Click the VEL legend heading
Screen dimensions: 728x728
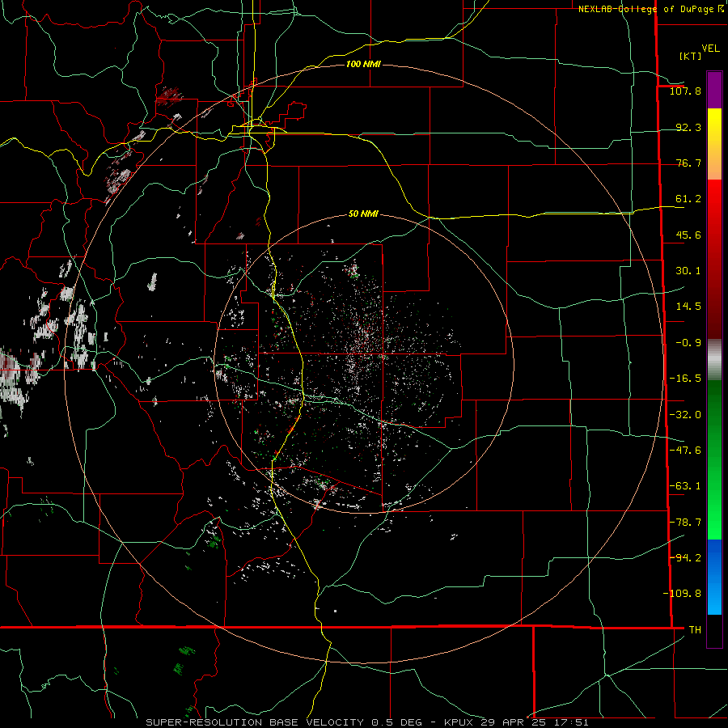pyautogui.click(x=711, y=49)
